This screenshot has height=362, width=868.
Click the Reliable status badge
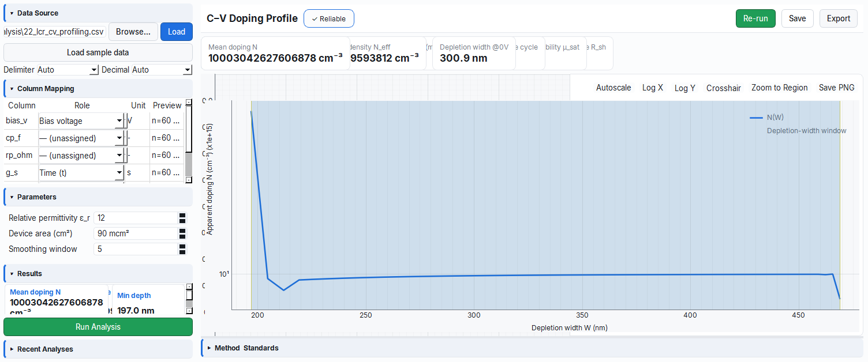click(x=328, y=18)
